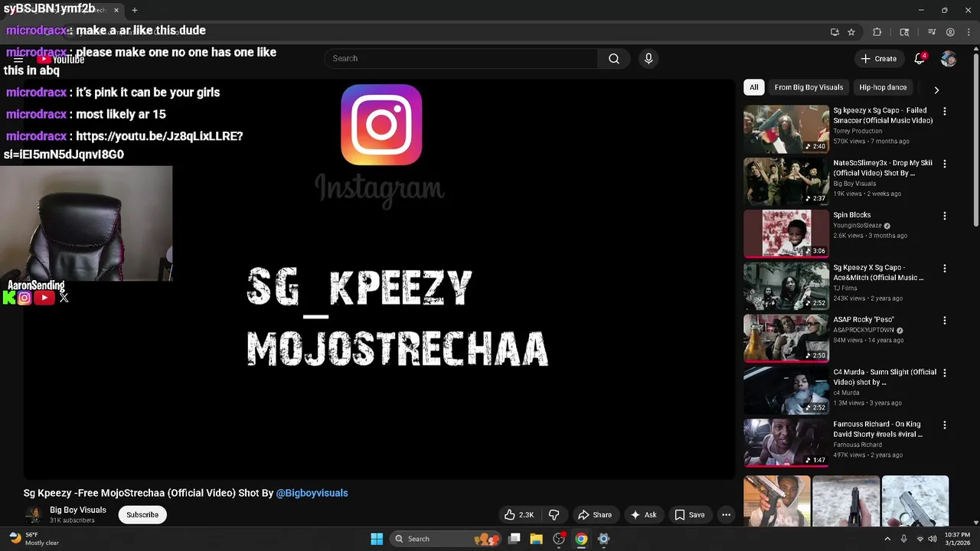
Task: Open Chrome media controls icon
Action: pyautogui.click(x=932, y=32)
